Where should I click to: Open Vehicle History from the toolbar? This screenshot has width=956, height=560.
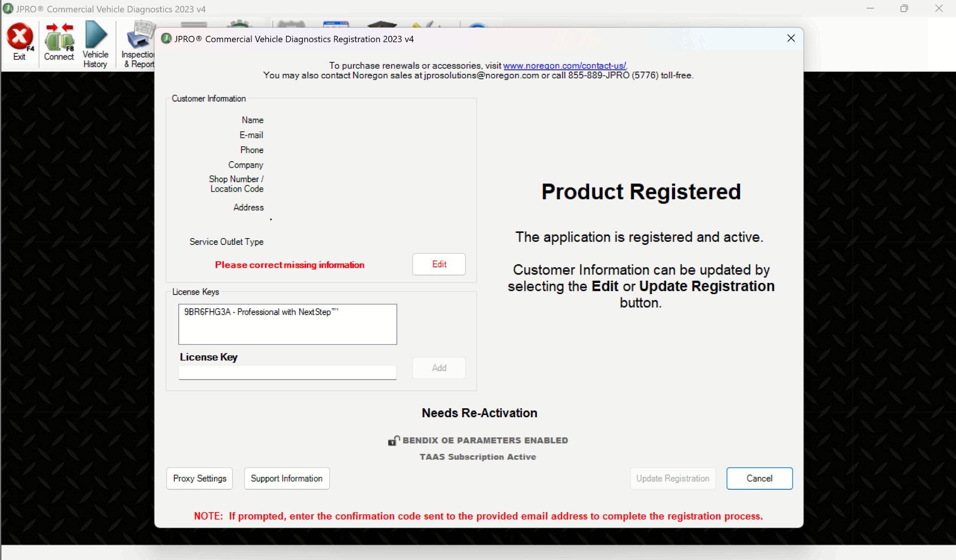coord(95,44)
